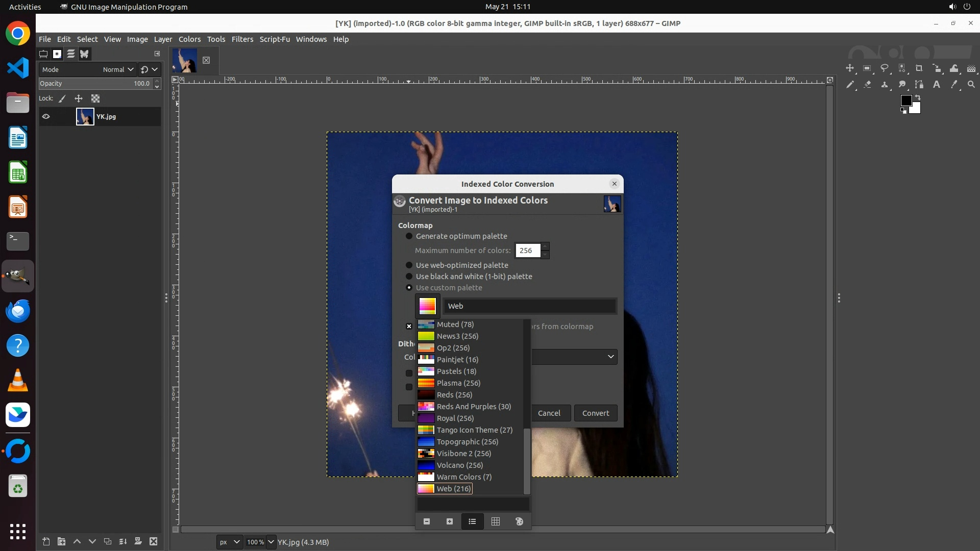Open the Filters menu
The image size is (980, 551).
pyautogui.click(x=242, y=39)
